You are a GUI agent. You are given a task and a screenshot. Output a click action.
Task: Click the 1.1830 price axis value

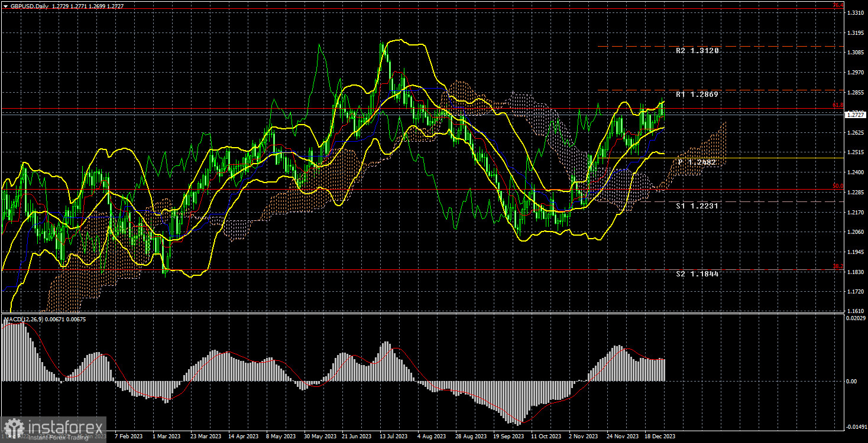point(856,272)
